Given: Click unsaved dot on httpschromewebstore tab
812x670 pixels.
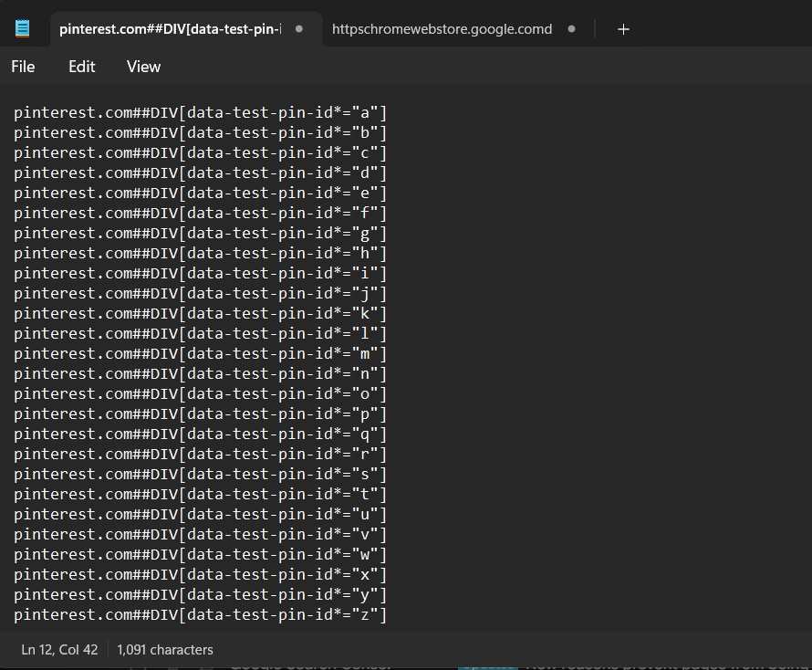Looking at the screenshot, I should pos(571,29).
